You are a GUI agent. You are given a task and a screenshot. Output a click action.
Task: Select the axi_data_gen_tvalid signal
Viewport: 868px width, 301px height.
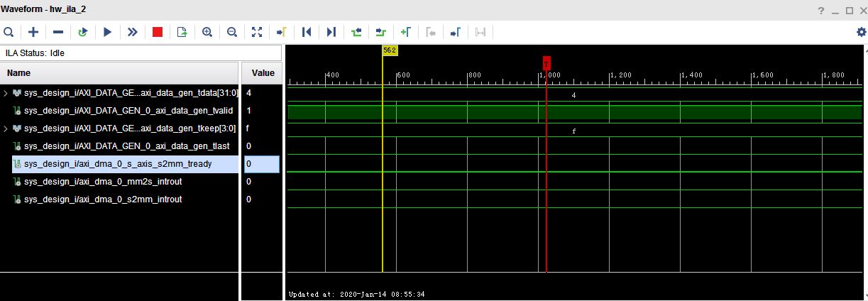(128, 111)
